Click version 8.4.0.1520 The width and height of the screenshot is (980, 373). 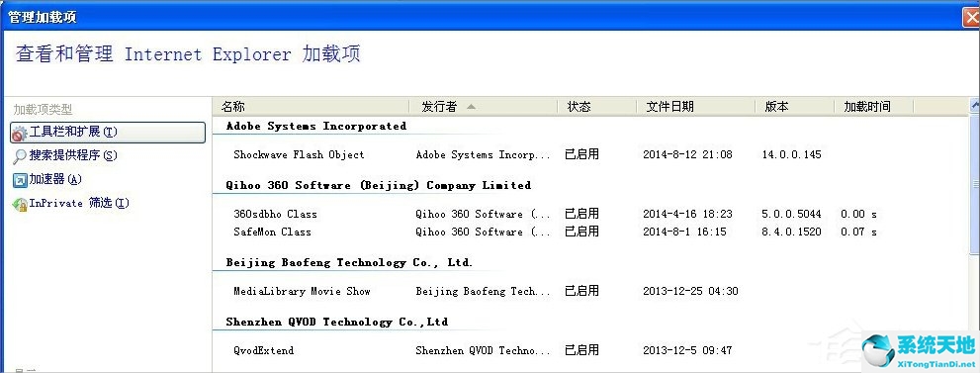(791, 232)
